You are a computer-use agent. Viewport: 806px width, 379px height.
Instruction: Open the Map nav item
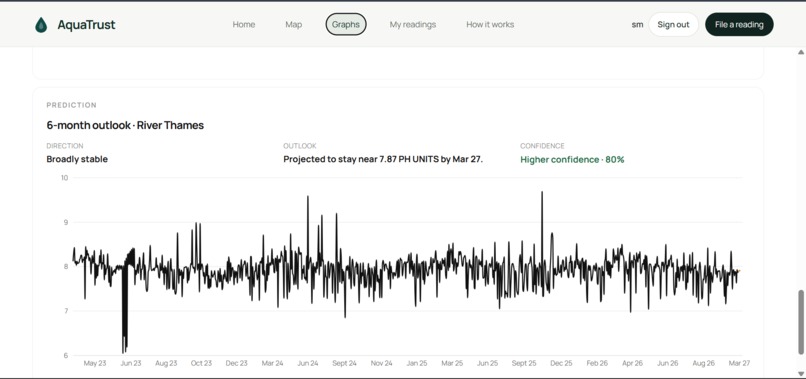(294, 25)
